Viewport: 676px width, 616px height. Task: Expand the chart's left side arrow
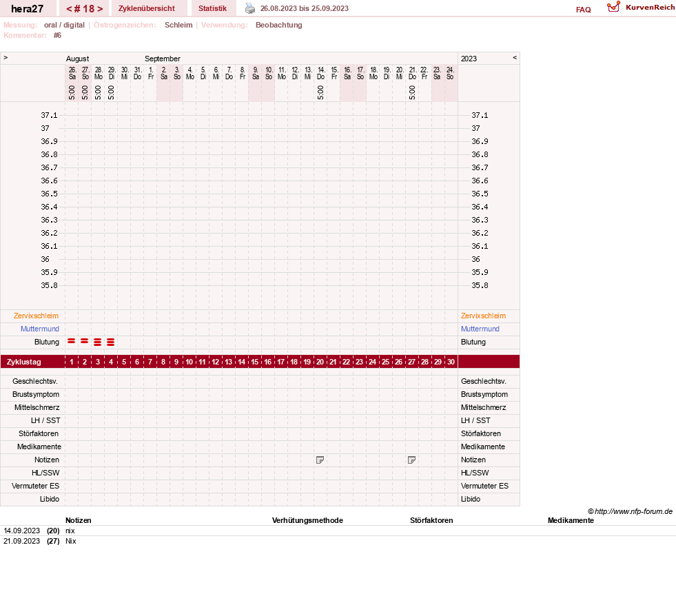tap(6, 57)
